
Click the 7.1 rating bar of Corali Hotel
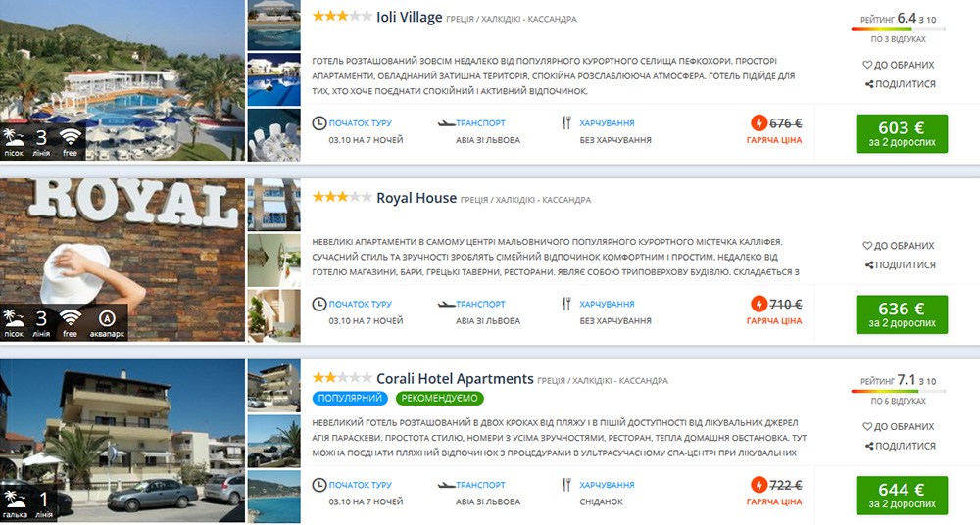(898, 392)
